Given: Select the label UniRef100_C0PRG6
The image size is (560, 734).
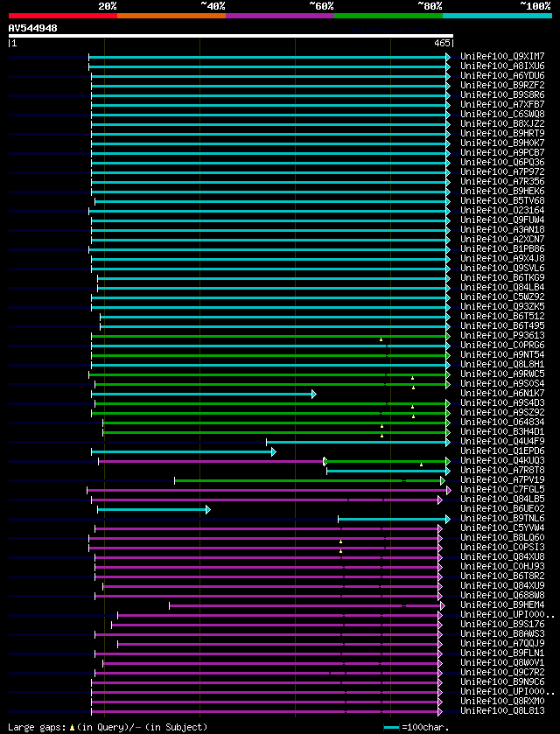Looking at the screenshot, I should coord(502,345).
